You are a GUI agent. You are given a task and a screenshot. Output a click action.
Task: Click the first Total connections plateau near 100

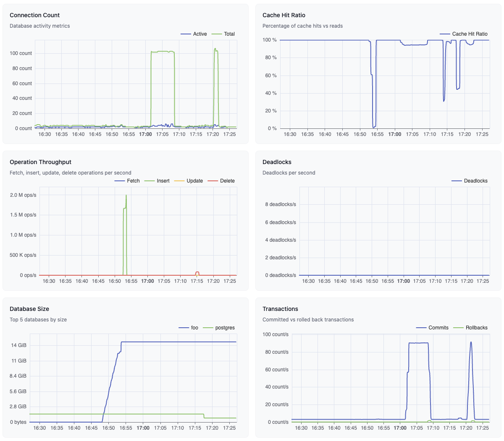[x=163, y=52]
